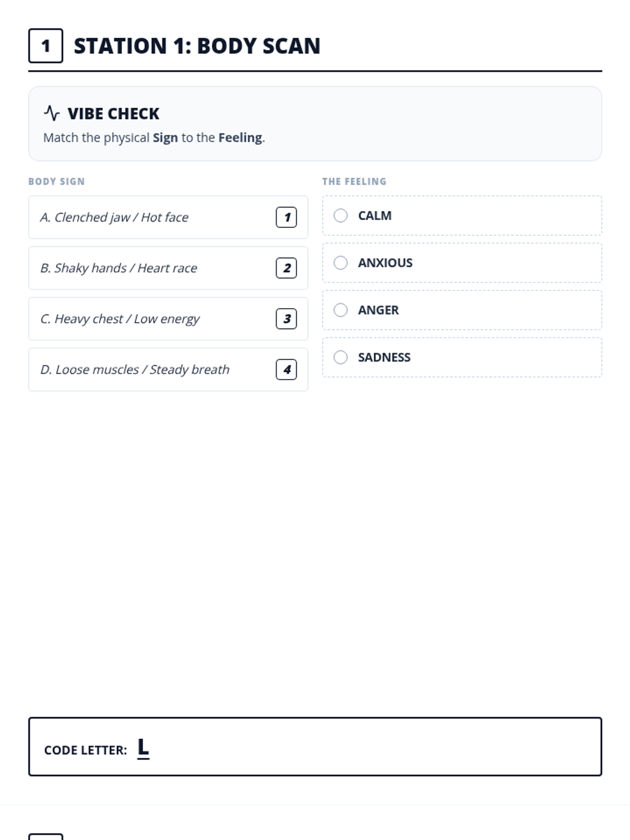Select the CALM radio button
Viewport: 630px width, 840px height.
(341, 216)
